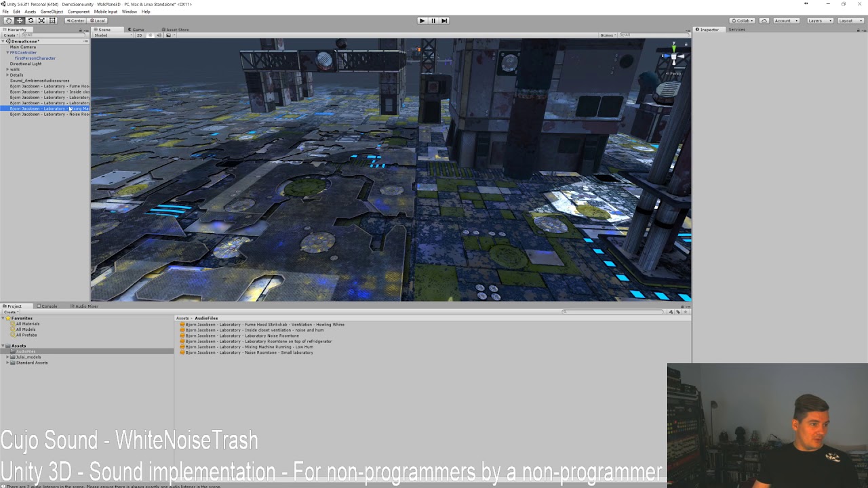Select Noise Roomtone Small laboratory audio file
The width and height of the screenshot is (868, 488).
(x=247, y=352)
